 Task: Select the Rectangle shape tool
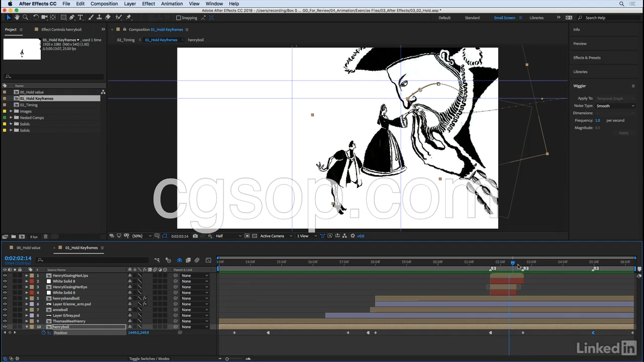pos(63,18)
